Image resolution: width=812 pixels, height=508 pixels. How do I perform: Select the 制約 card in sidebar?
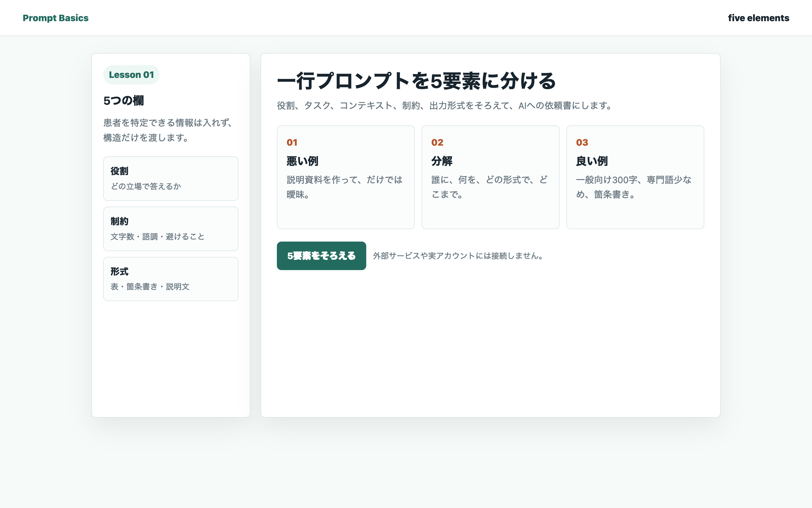pos(171,229)
